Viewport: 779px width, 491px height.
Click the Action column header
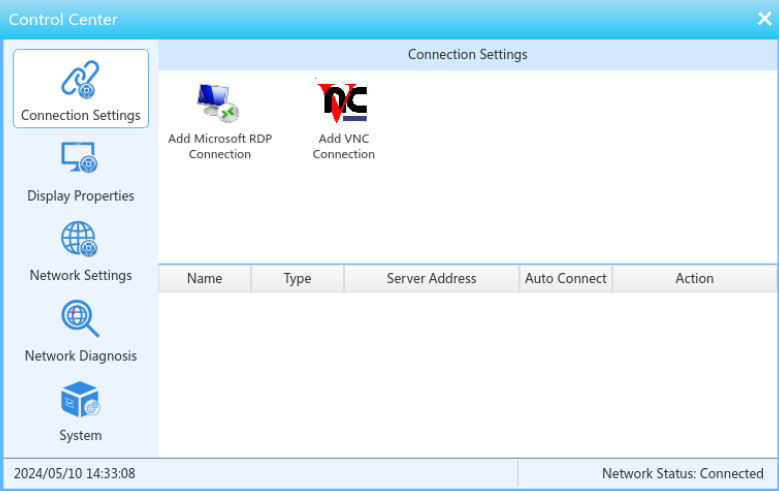(695, 278)
